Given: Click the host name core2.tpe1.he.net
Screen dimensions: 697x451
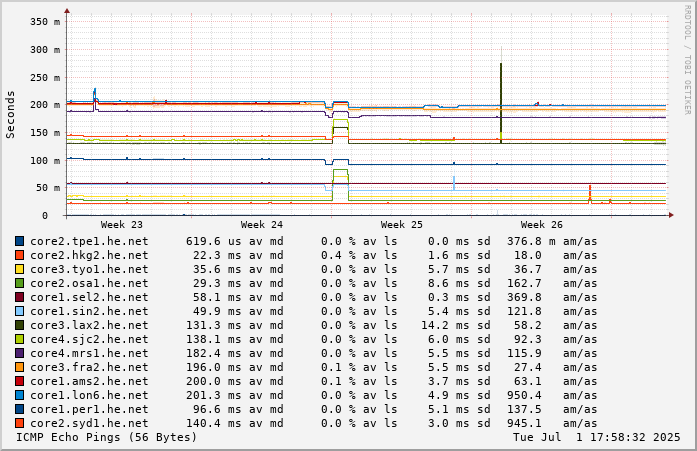Looking at the screenshot, I should [x=89, y=241].
